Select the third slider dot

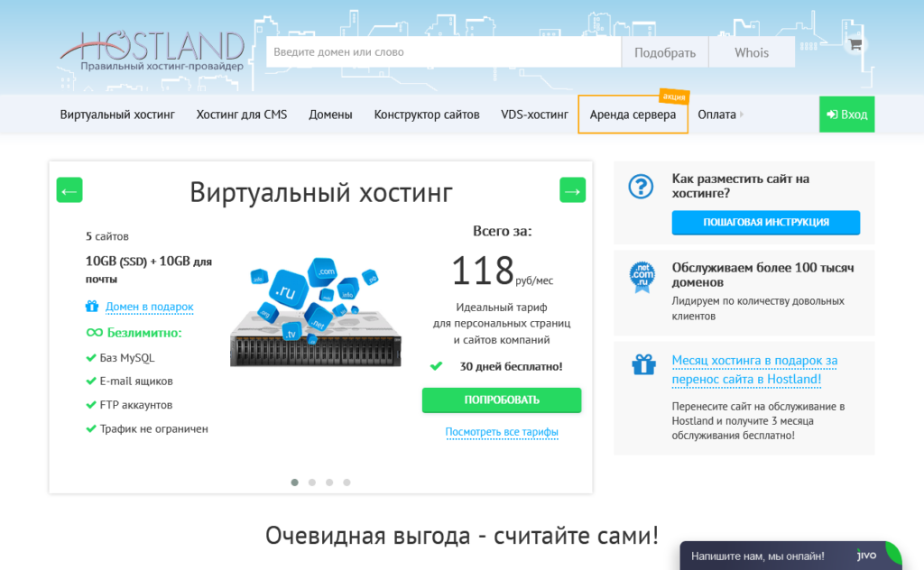pos(329,483)
